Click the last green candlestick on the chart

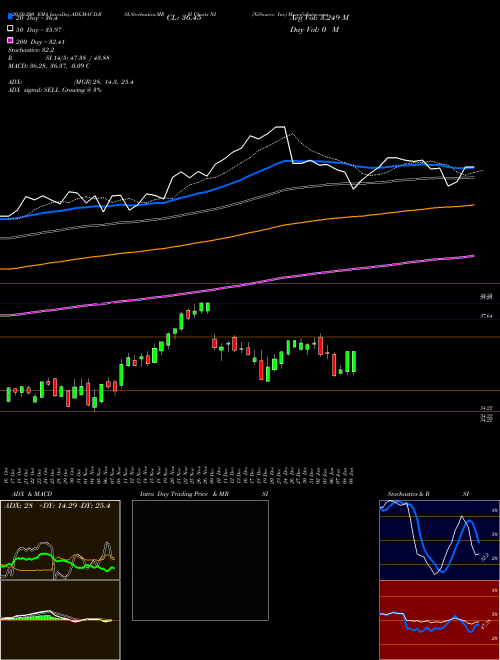click(354, 362)
